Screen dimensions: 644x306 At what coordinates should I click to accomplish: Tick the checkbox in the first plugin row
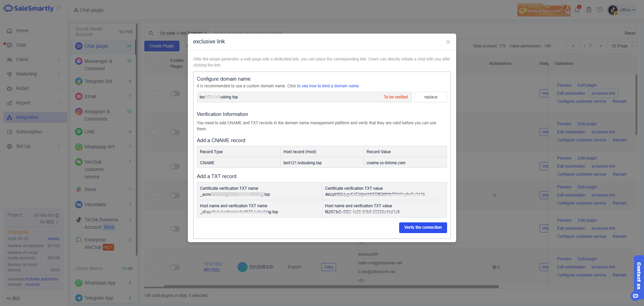pos(154,93)
